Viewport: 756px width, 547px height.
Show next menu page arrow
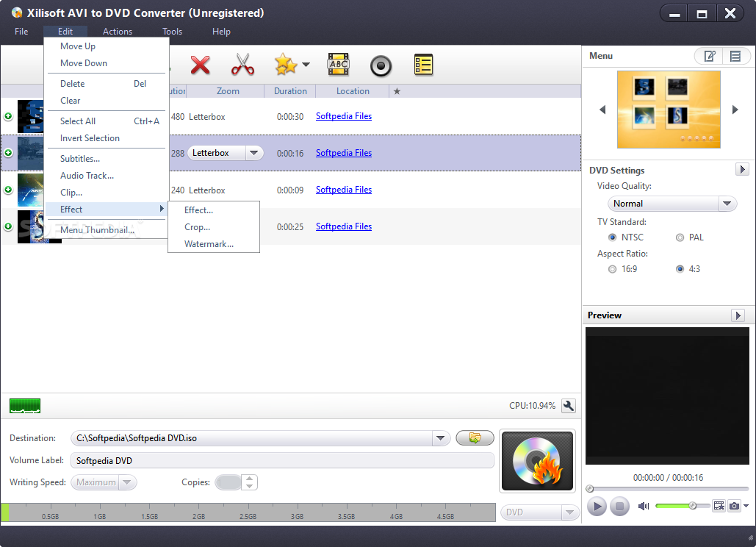coord(735,110)
